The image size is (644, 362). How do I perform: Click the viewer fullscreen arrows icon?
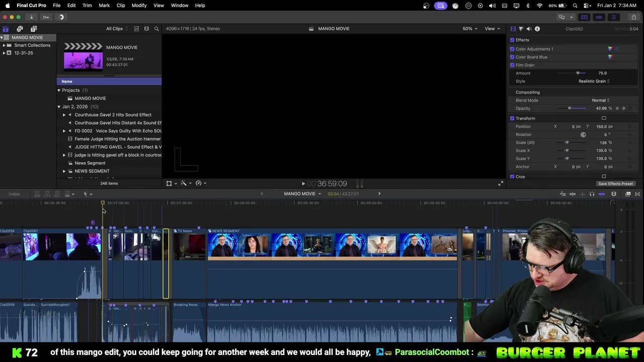501,184
